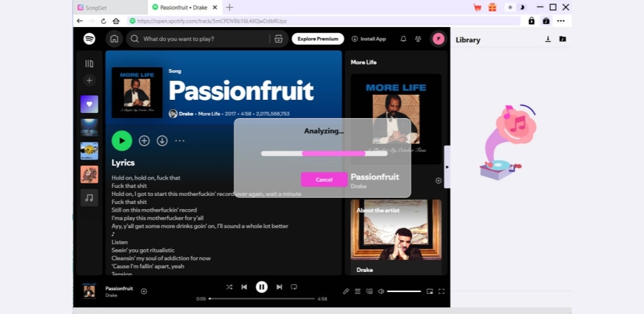This screenshot has width=644, height=314.
Task: Cancel the Analyzing dialog
Action: [324, 180]
